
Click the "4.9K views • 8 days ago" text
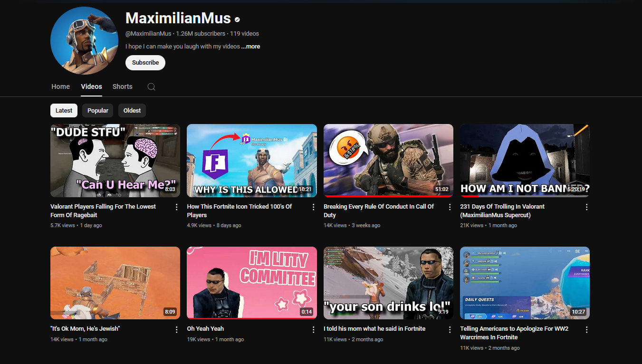214,225
